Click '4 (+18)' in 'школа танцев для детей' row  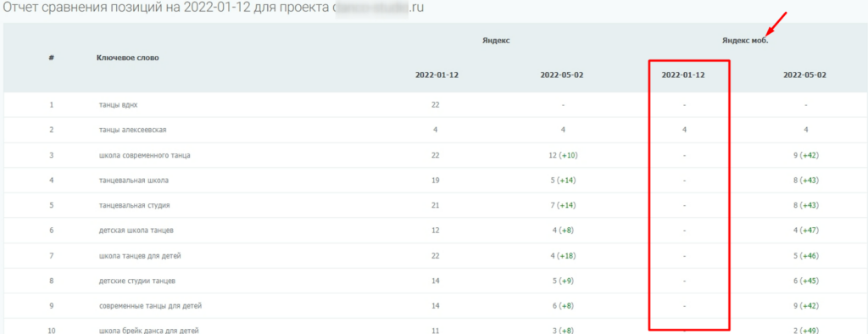coord(563,256)
